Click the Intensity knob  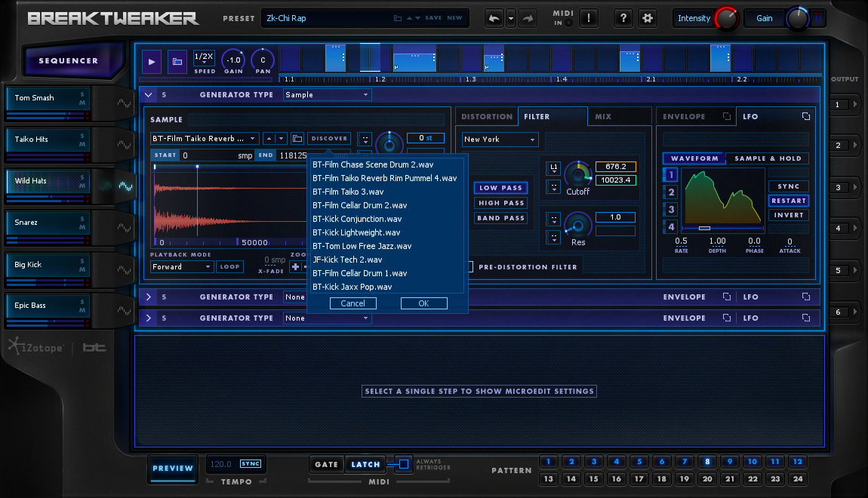726,18
